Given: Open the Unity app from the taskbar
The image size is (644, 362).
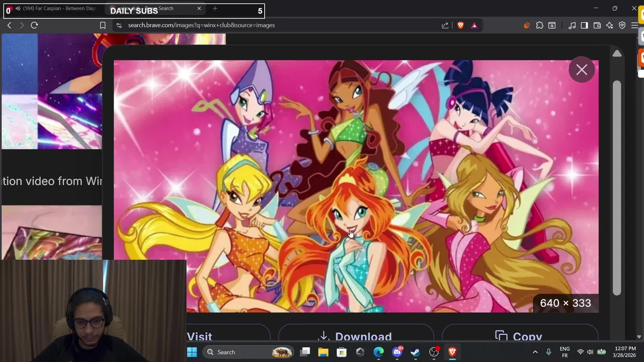Looking at the screenshot, I should click(x=360, y=352).
